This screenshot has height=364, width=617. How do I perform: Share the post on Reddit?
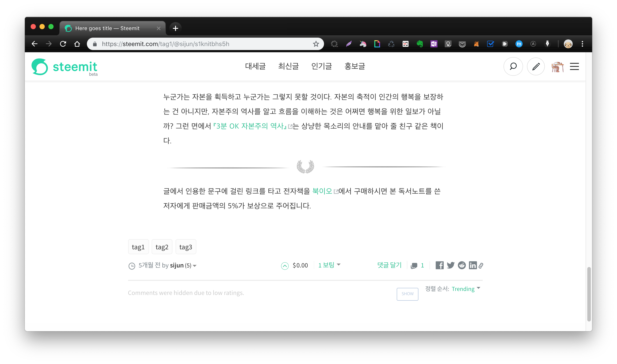(462, 265)
